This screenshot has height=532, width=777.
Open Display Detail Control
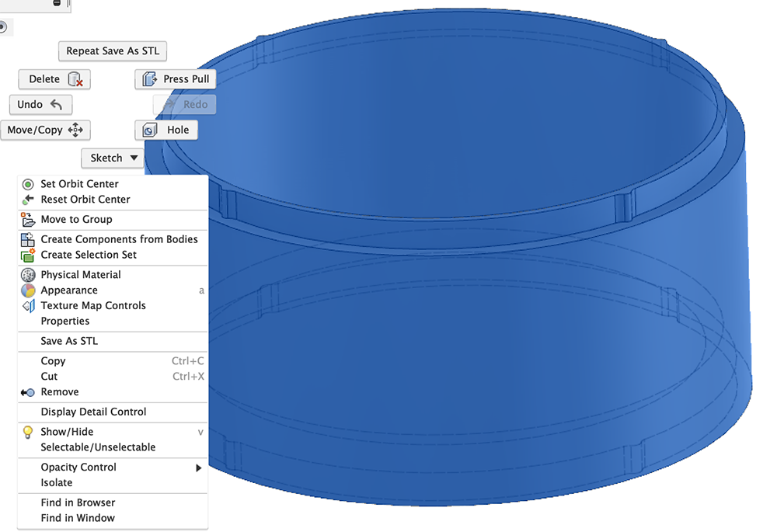point(113,412)
